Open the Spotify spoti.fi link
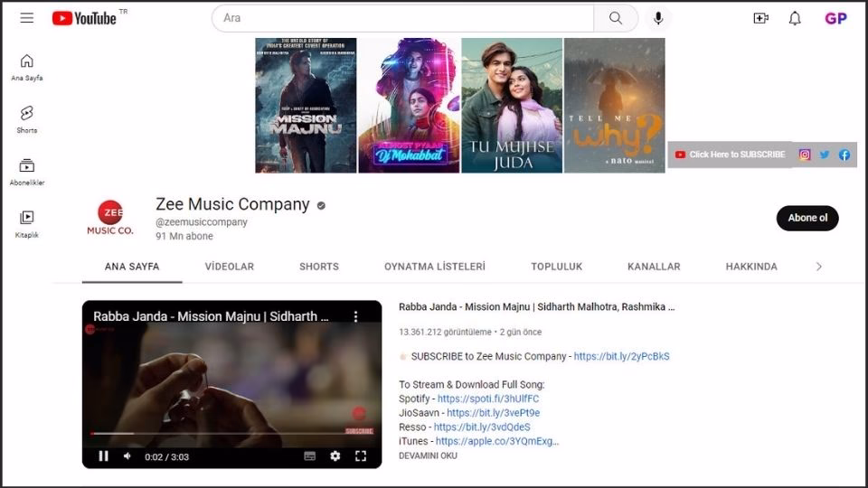 (487, 399)
